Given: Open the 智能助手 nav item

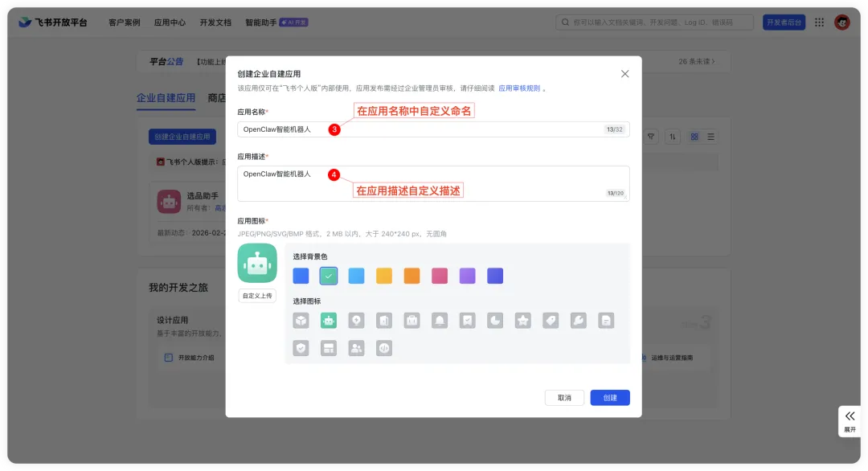Looking at the screenshot, I should (x=260, y=23).
